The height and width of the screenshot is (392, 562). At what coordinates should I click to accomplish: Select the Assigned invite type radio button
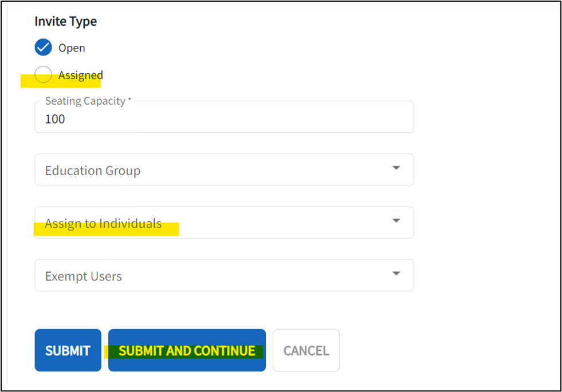pos(44,74)
